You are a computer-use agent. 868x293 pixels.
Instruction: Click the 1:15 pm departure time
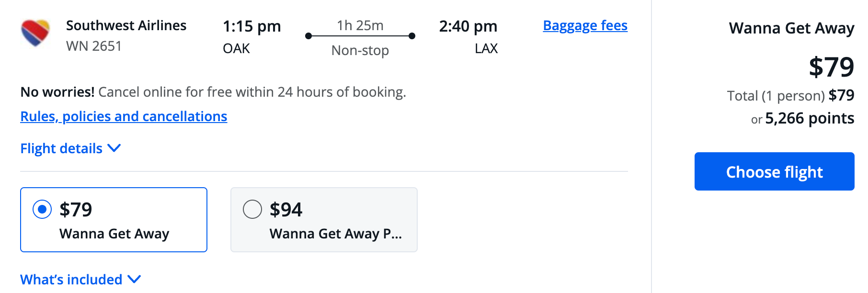click(252, 26)
